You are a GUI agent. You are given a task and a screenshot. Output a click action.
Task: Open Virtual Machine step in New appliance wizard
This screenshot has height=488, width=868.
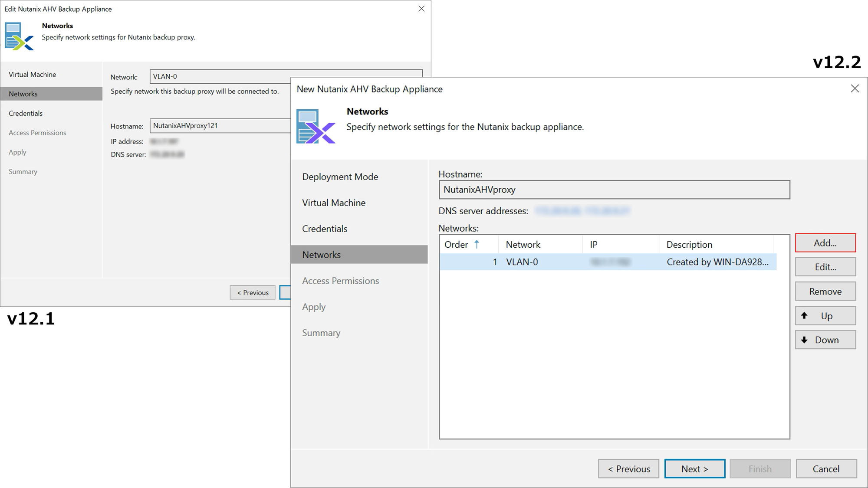[x=334, y=203]
